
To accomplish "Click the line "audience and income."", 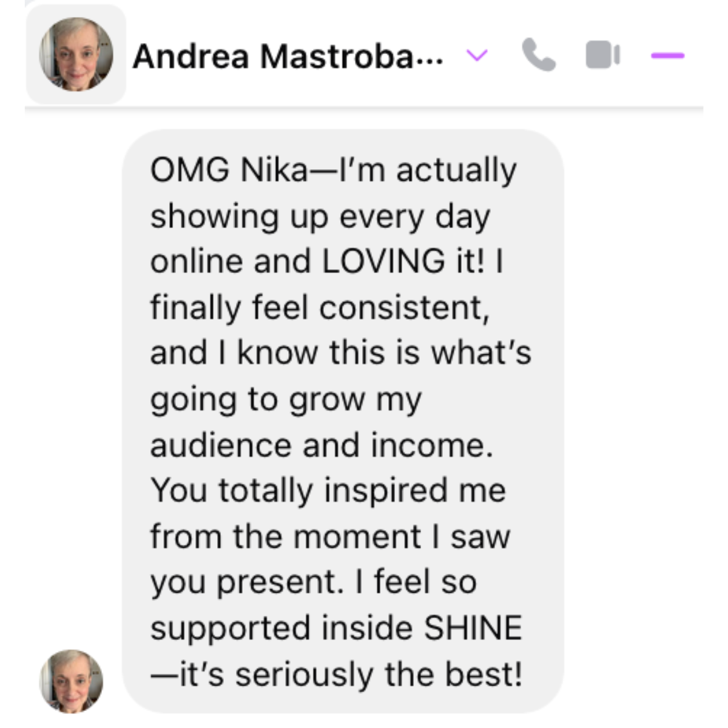I will coord(322,445).
